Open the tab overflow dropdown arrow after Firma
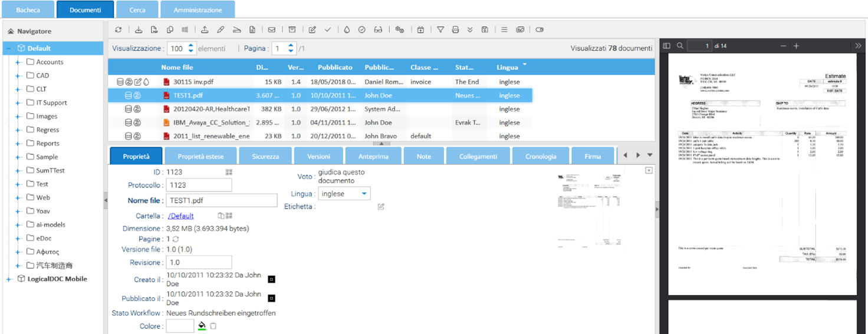 (x=650, y=156)
